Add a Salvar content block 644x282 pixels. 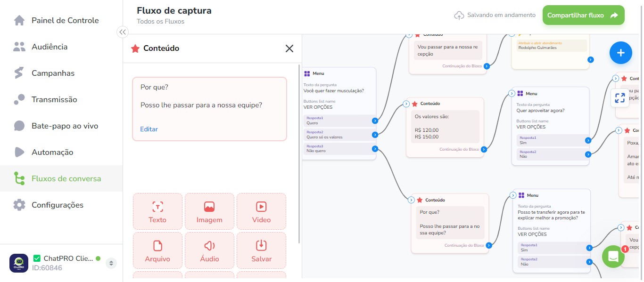[261, 250]
